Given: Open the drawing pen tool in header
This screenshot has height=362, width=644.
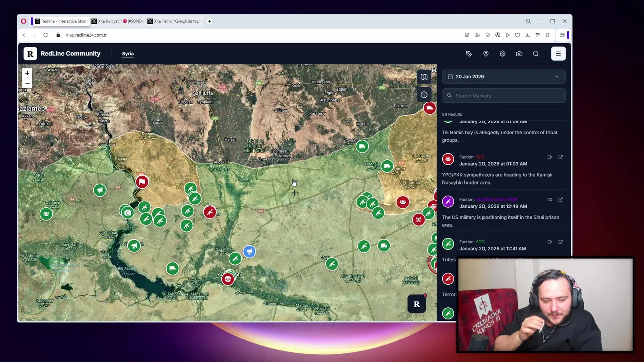Looking at the screenshot, I should click(x=468, y=54).
